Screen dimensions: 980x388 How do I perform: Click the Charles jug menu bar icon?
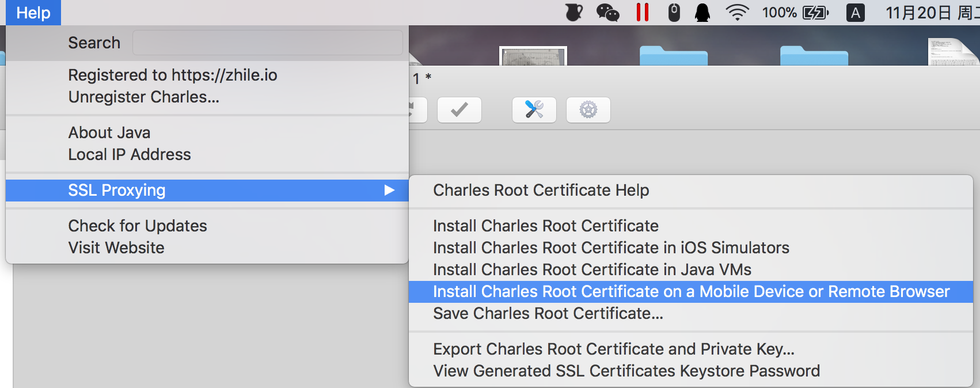[573, 13]
